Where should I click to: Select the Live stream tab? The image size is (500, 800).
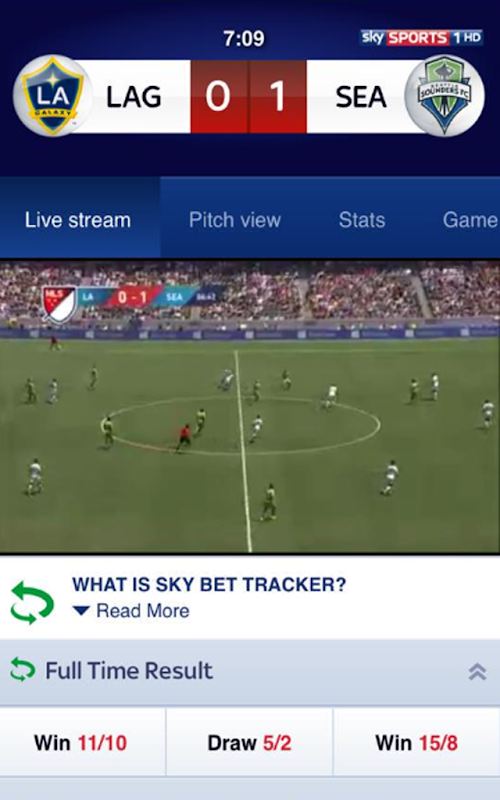80,218
